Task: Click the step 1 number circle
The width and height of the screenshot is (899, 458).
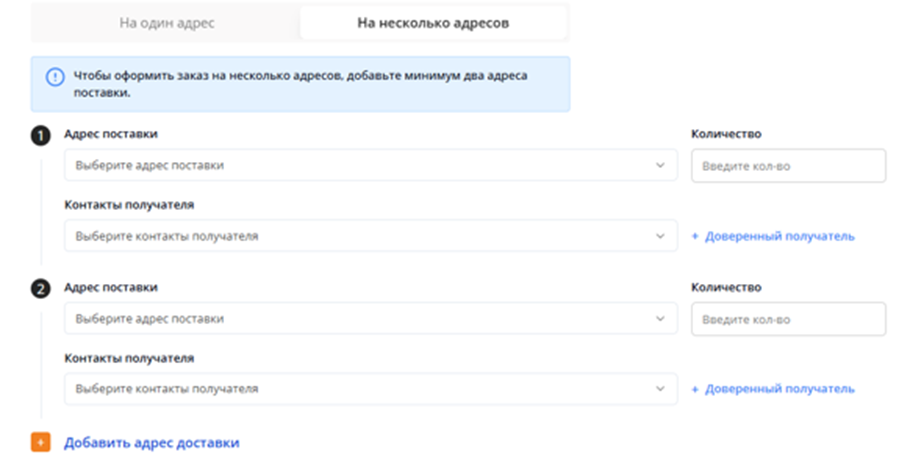Action: pos(40,136)
